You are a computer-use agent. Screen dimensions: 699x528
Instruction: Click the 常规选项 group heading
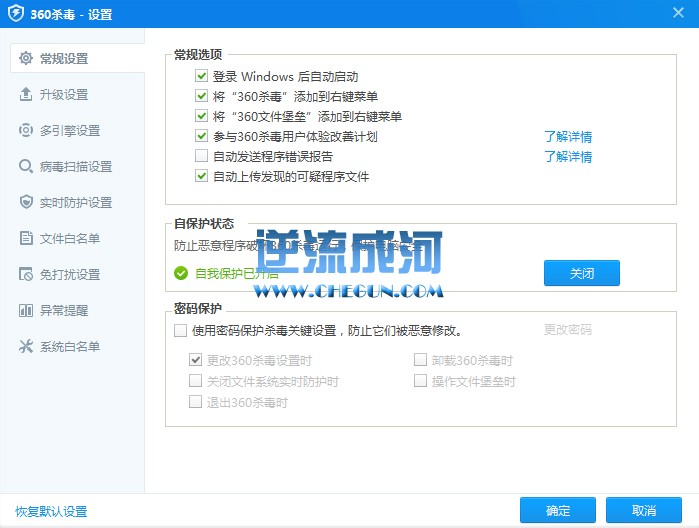pyautogui.click(x=198, y=54)
